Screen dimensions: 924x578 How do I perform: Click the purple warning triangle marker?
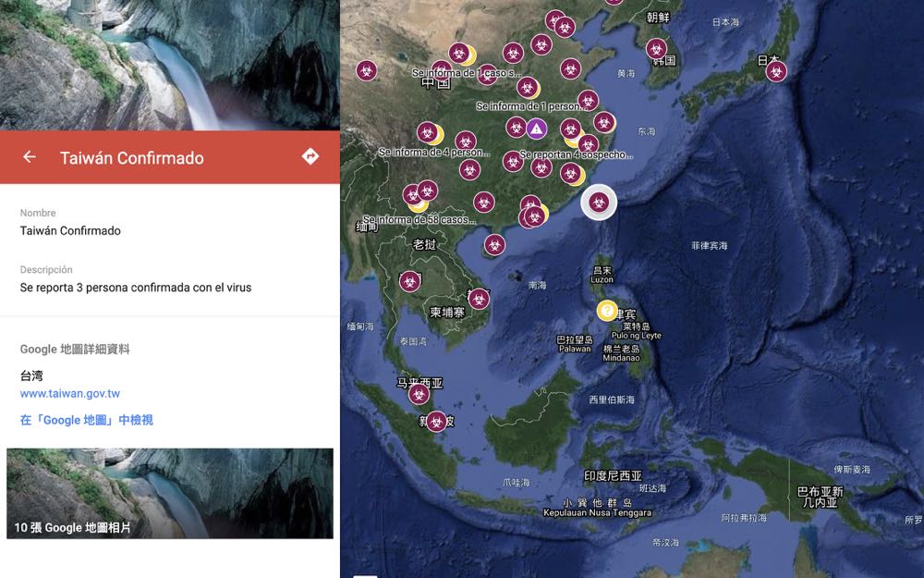click(536, 129)
